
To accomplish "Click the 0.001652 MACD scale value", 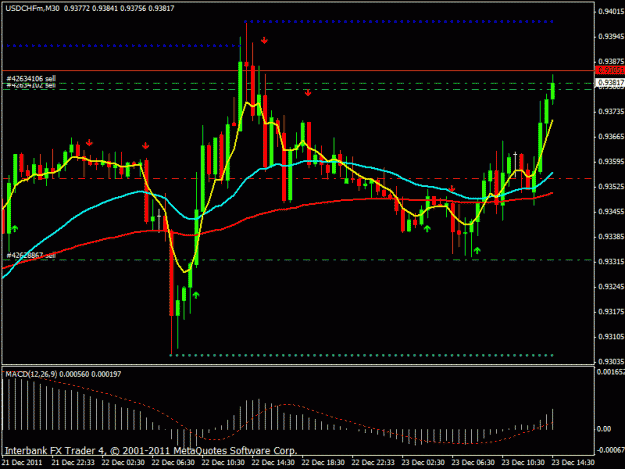I will pos(611,372).
